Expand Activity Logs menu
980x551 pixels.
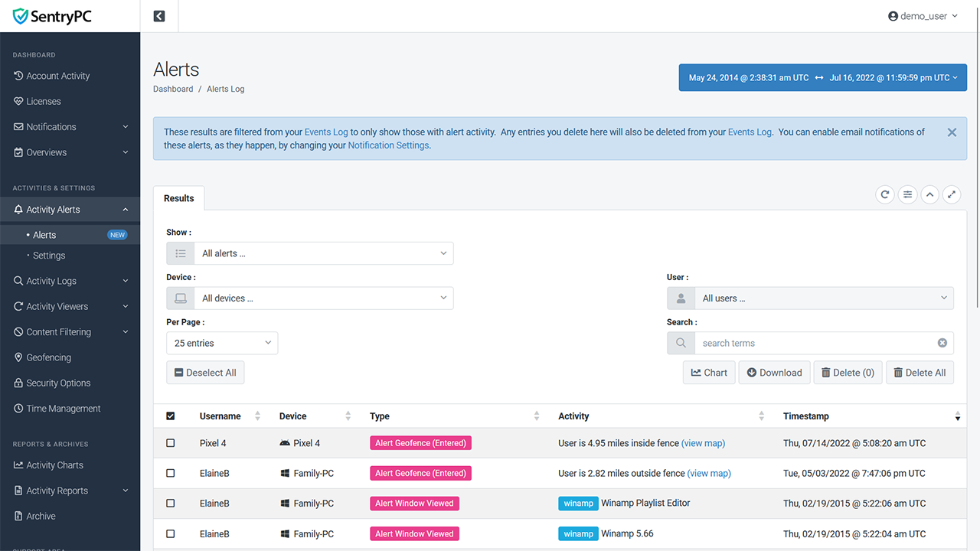click(70, 281)
